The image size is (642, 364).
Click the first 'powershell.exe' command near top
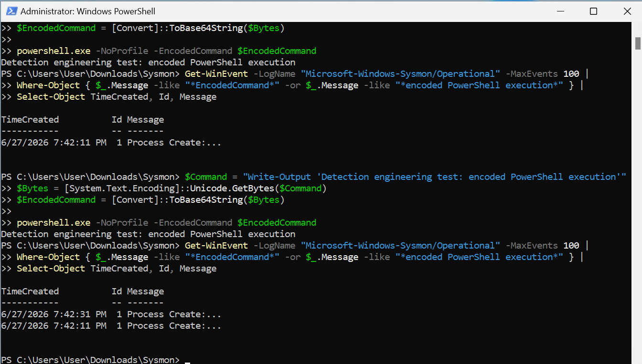pyautogui.click(x=53, y=51)
